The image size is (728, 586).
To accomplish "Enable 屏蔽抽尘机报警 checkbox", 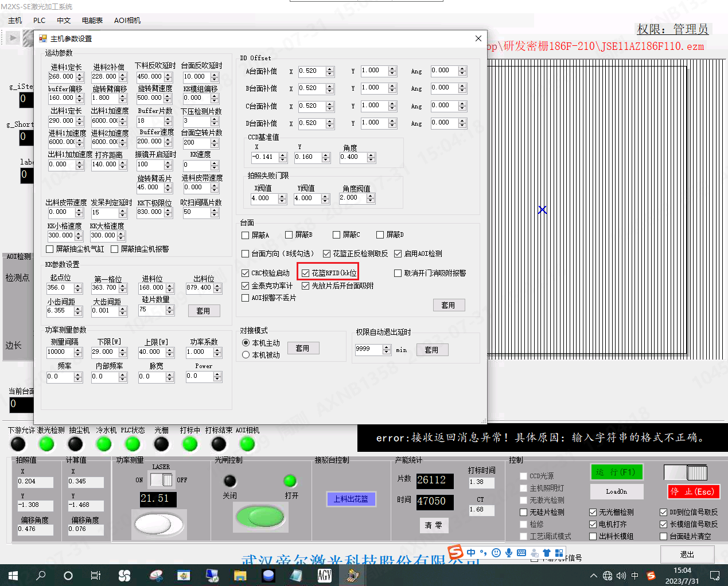I will pyautogui.click(x=115, y=249).
